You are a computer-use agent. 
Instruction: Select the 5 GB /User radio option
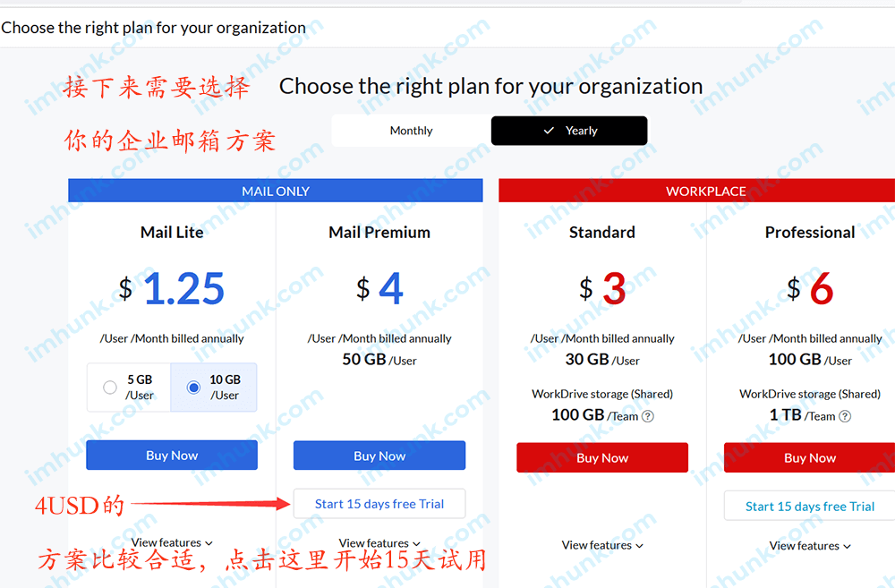109,388
